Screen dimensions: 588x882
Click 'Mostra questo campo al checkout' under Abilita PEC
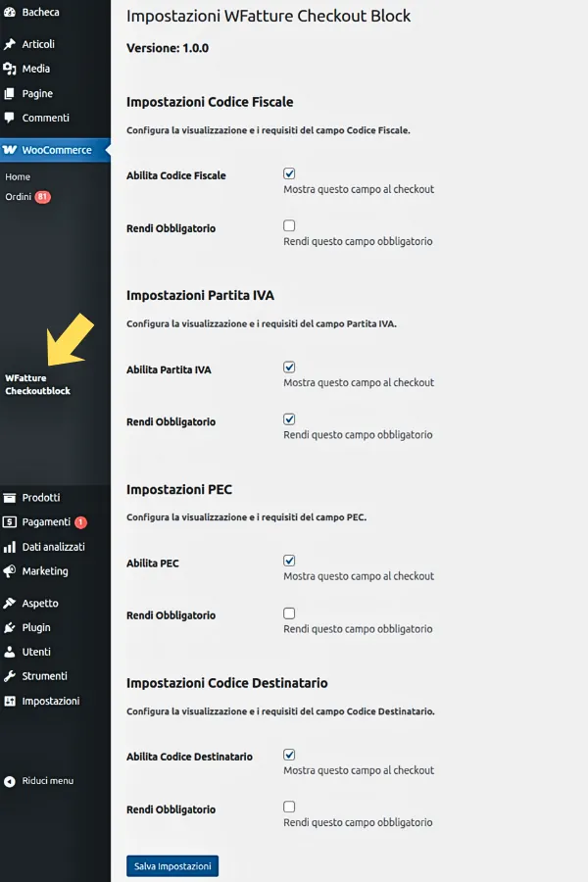pos(359,576)
